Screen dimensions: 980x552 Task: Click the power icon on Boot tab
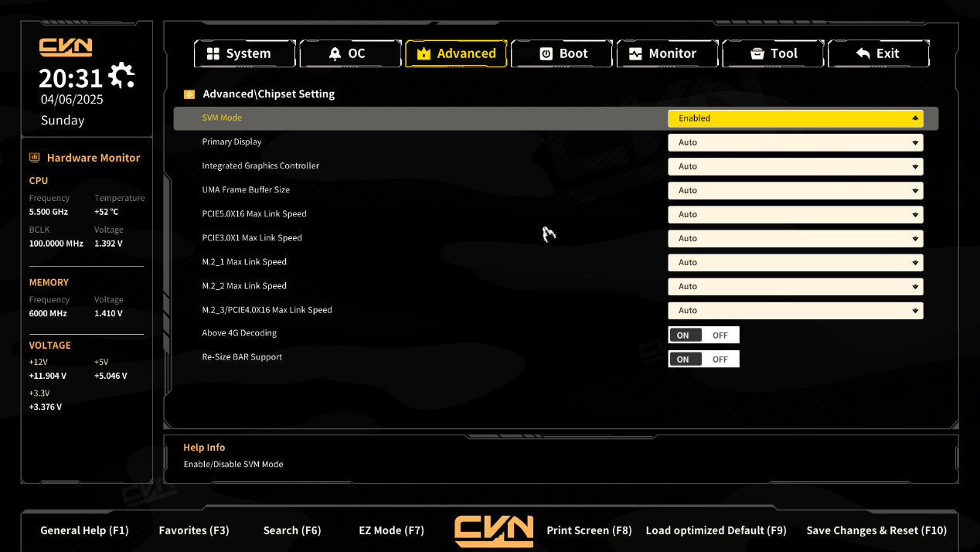point(546,54)
